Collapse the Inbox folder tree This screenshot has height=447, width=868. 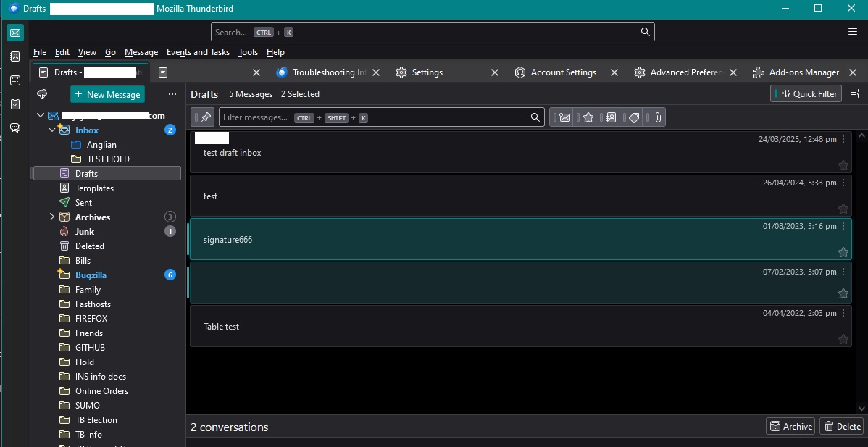tap(52, 130)
